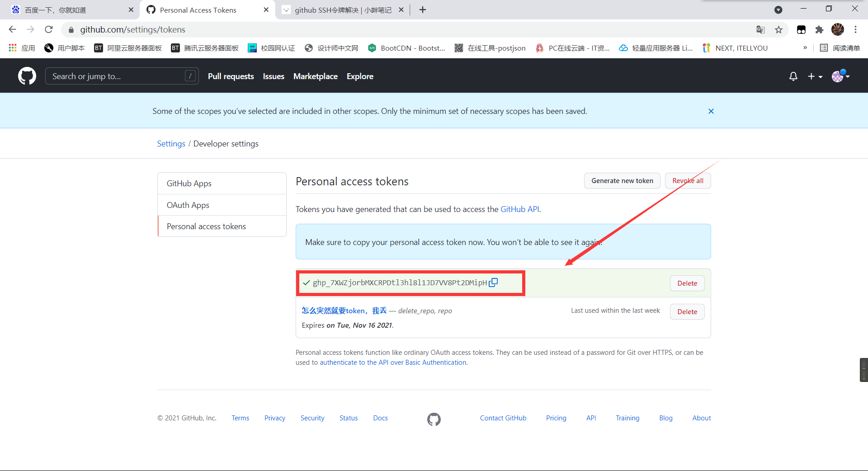Open the Terms footer link

240,418
